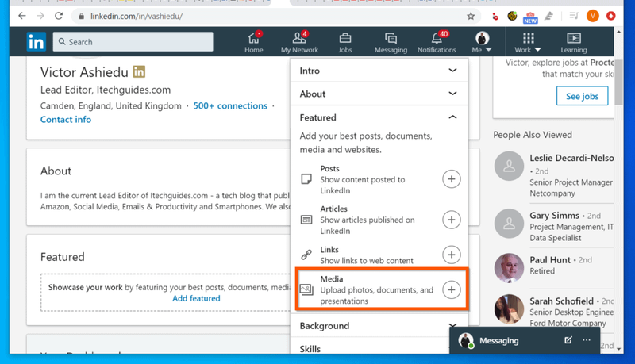Click the site padlock icon
Image resolution: width=635 pixels, height=364 pixels.
point(82,16)
